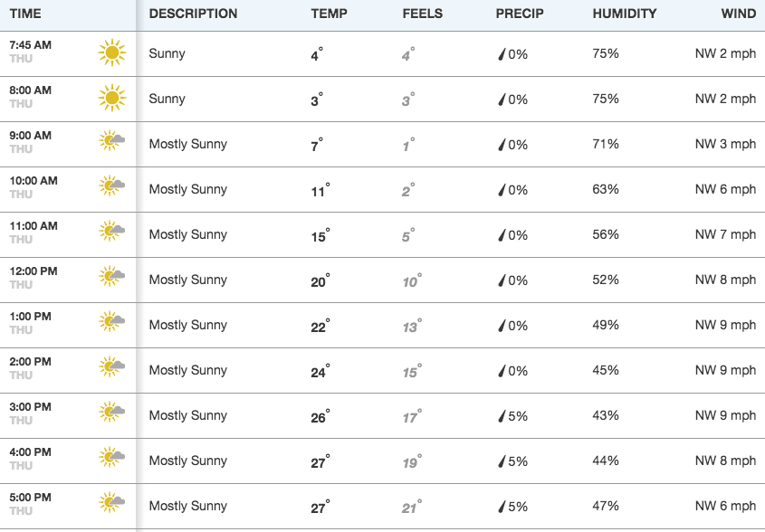Select the DESCRIPTION column header

click(193, 14)
